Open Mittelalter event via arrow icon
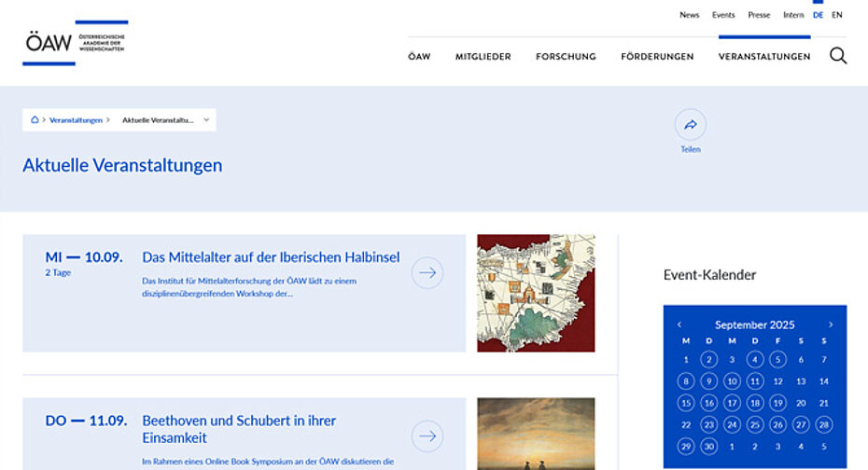This screenshot has height=470, width=868. point(427,273)
